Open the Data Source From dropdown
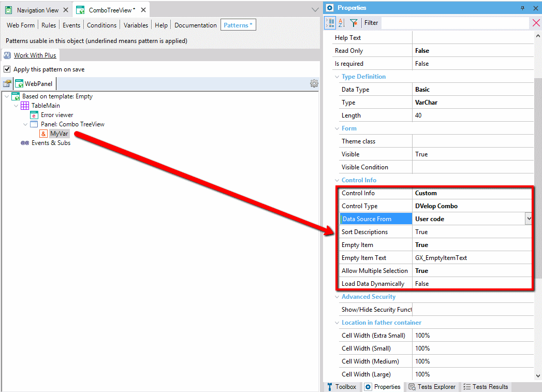 coord(529,219)
